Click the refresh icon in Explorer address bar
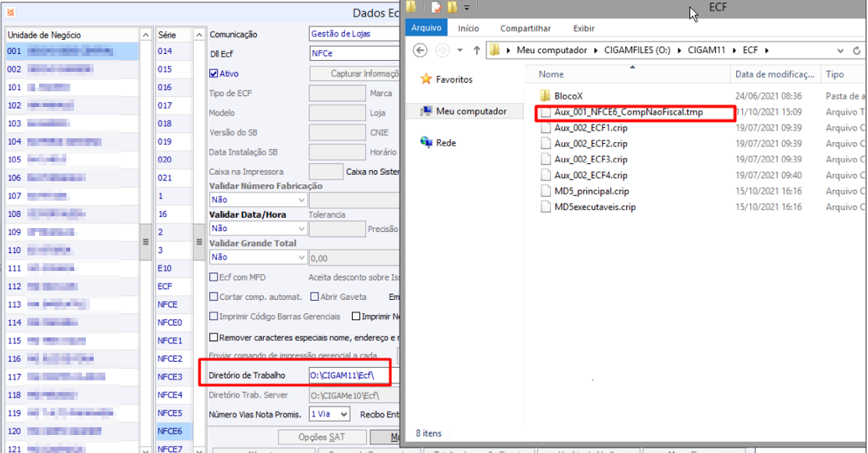 [x=856, y=51]
